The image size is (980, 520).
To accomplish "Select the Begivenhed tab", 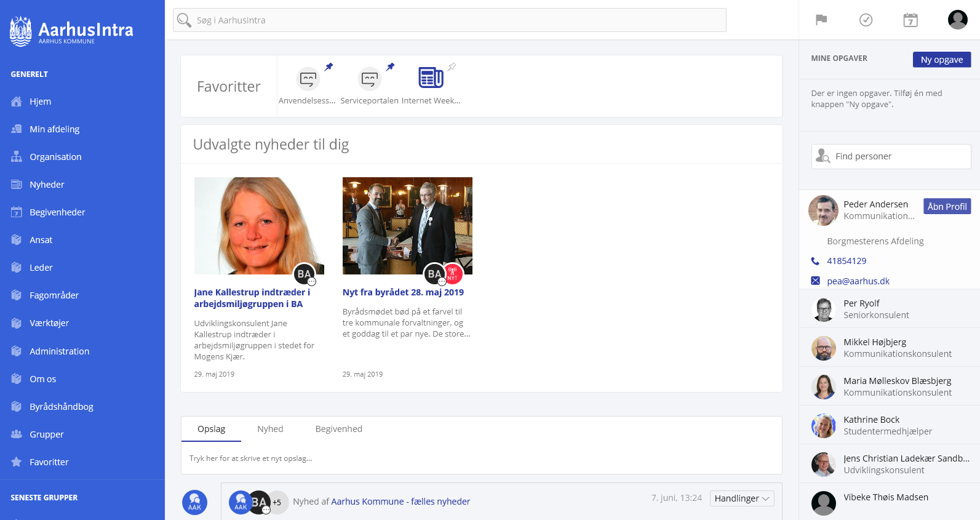I will click(x=338, y=429).
